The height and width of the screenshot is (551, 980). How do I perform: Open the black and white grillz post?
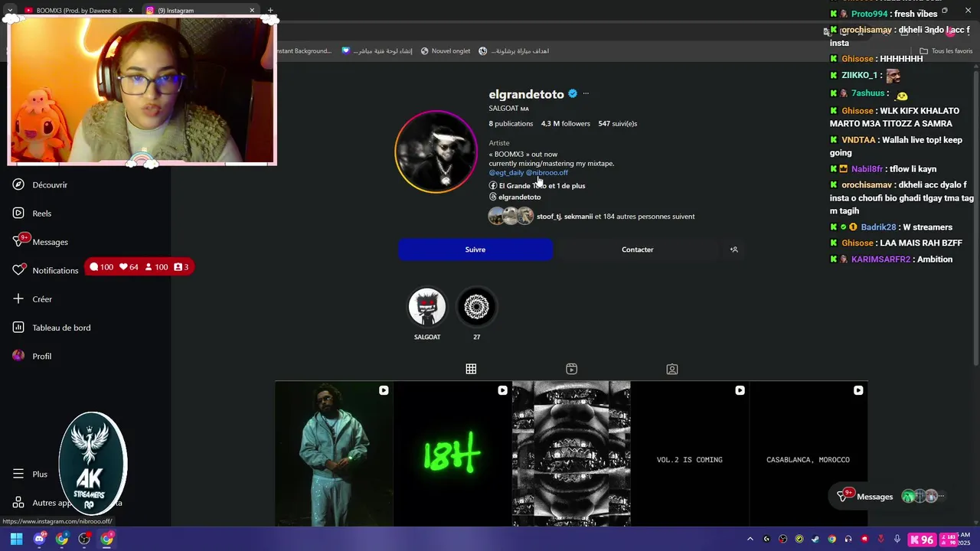click(x=571, y=455)
